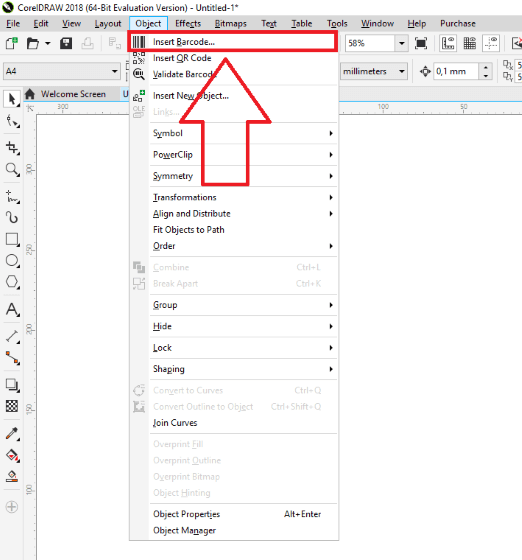
Task: Click the zoom level 58% field
Action: click(370, 43)
